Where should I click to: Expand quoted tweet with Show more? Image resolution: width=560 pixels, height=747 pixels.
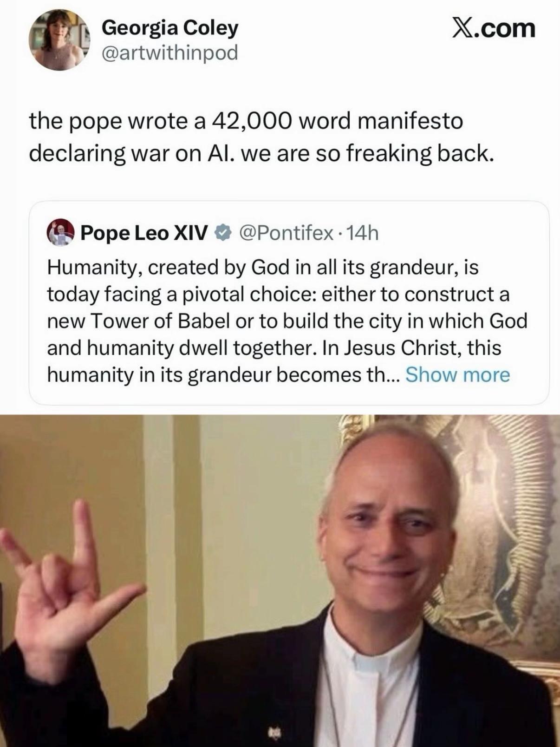coord(458,375)
